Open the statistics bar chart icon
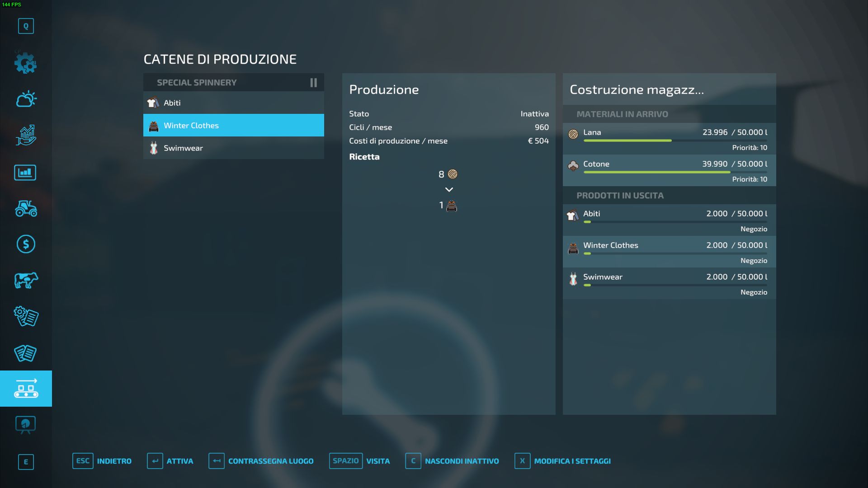The width and height of the screenshot is (868, 488). point(26,172)
